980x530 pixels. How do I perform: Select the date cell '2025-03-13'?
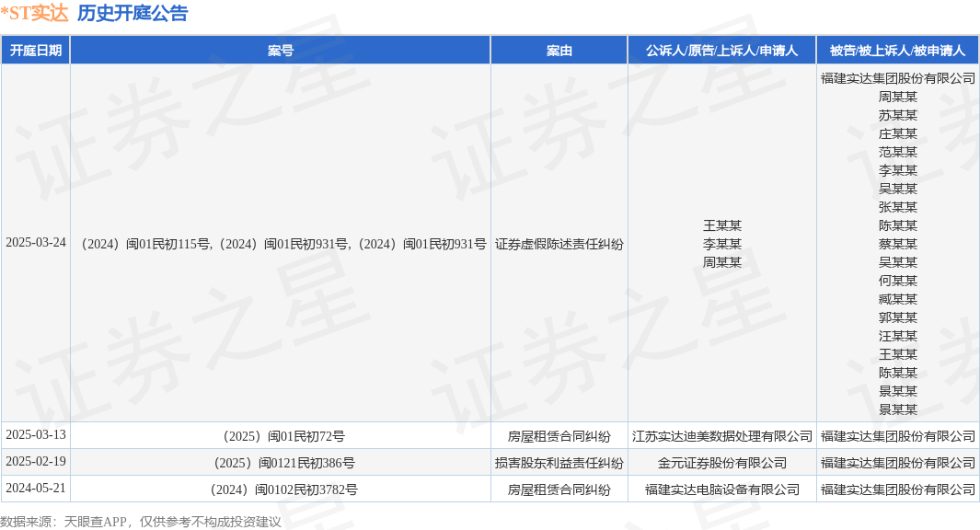(x=36, y=434)
